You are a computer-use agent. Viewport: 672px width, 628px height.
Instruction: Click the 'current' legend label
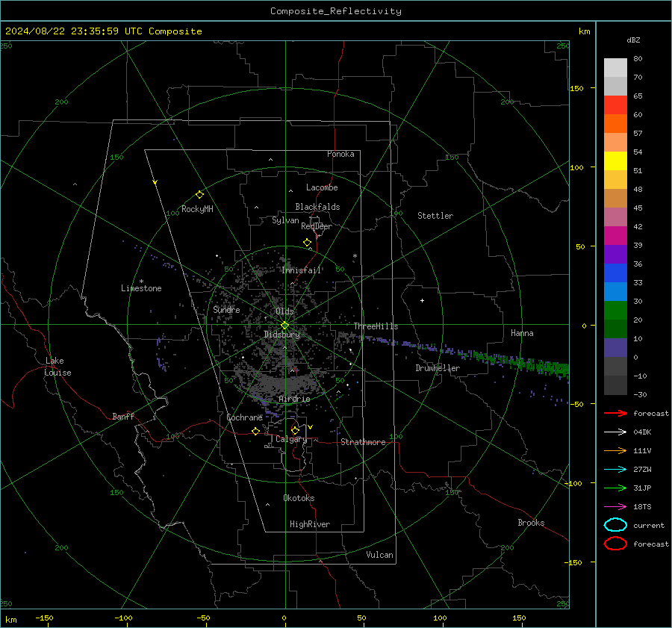point(649,526)
